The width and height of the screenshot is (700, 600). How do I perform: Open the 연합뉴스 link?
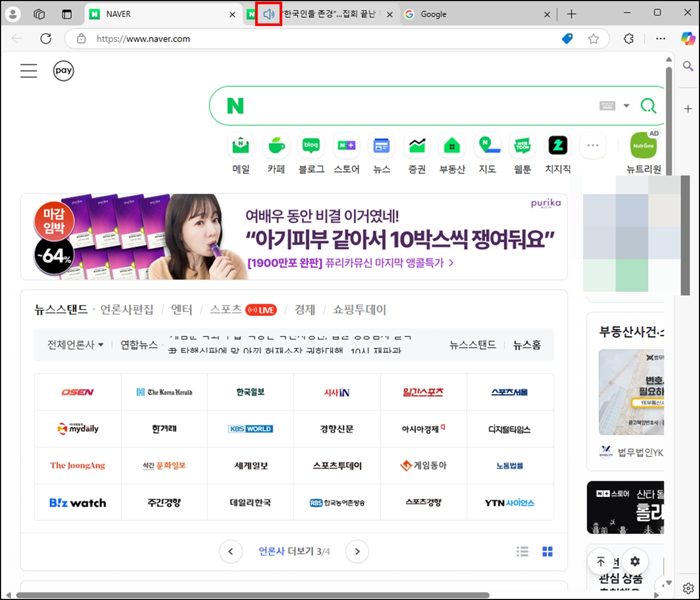[139, 345]
